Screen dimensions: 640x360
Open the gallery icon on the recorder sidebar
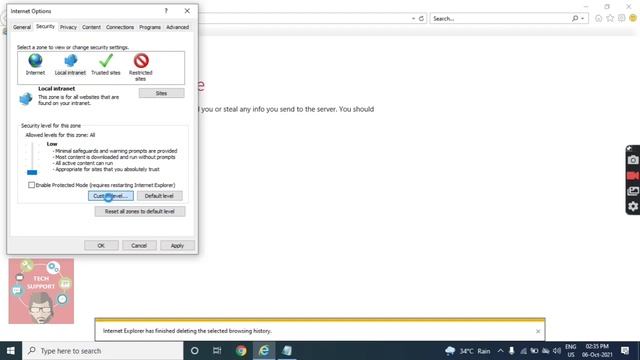pos(633,191)
